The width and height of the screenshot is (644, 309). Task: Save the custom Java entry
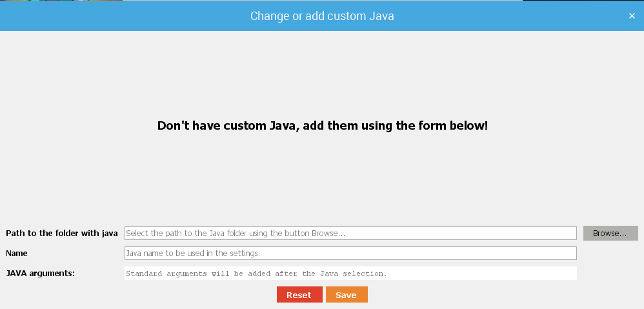tap(347, 295)
